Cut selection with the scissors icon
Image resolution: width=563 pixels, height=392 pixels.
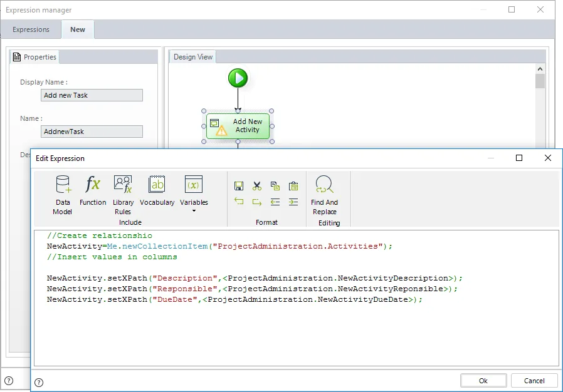click(256, 186)
